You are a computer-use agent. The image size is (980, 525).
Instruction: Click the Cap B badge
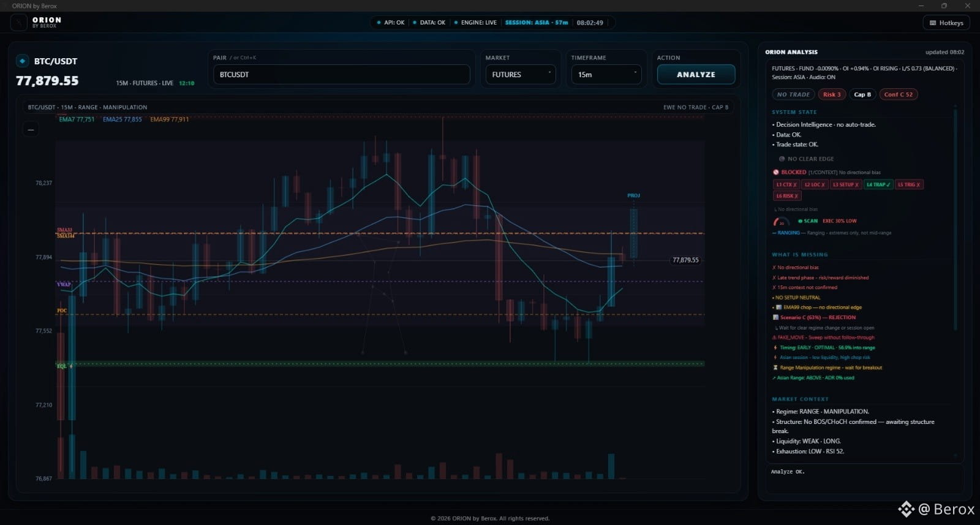862,94
